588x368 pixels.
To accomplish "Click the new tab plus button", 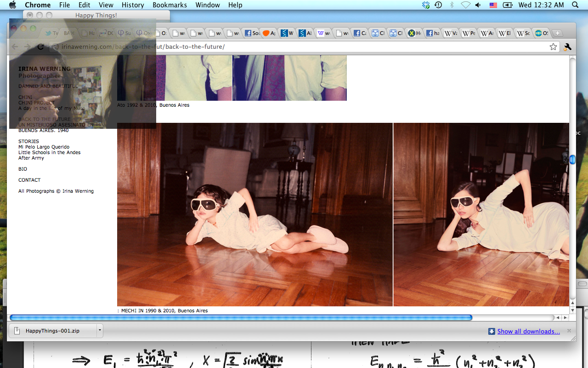I will tap(557, 33).
